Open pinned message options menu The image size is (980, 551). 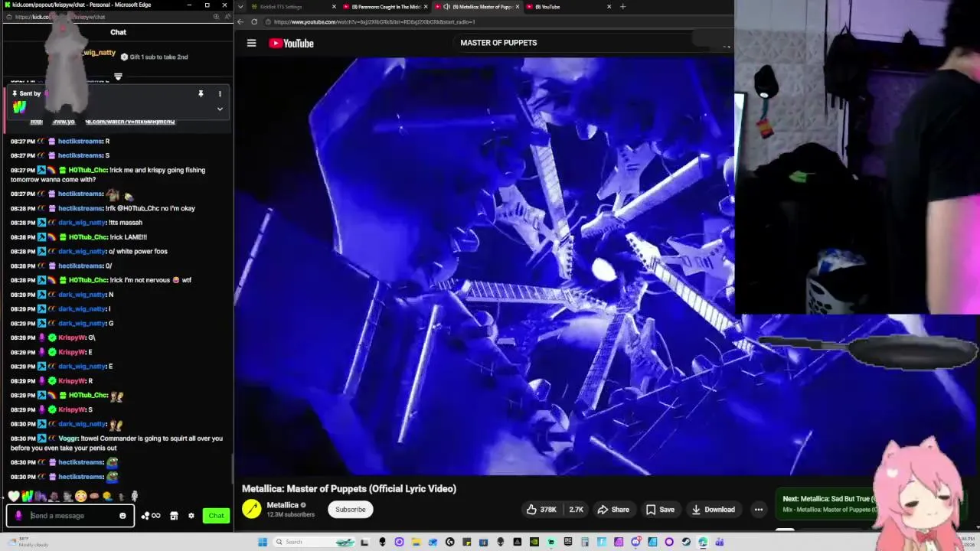tap(220, 94)
